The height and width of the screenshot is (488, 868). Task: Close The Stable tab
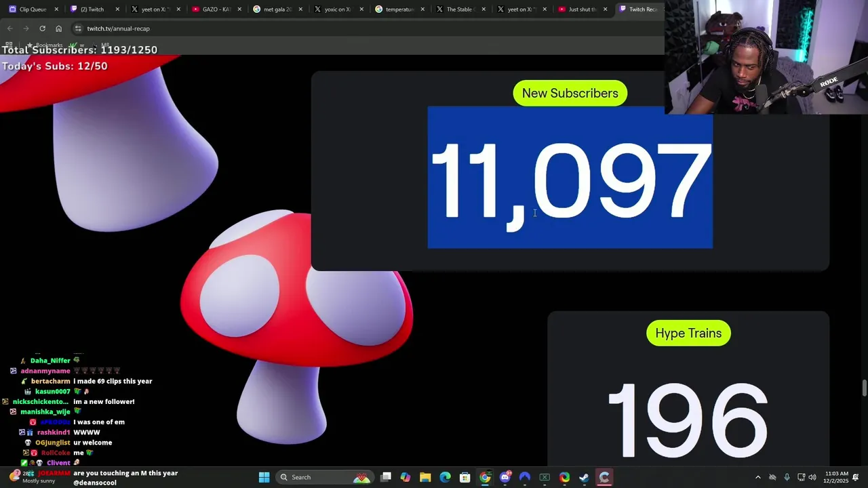point(484,9)
